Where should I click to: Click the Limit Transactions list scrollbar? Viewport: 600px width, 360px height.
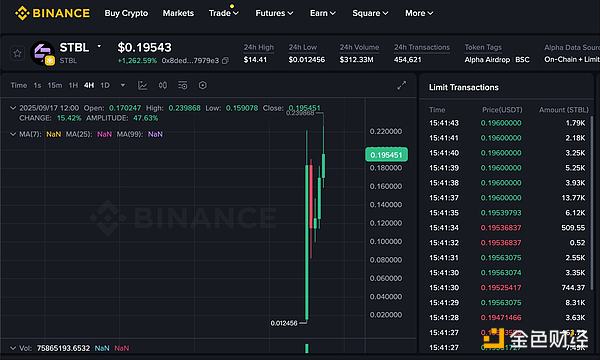(x=592, y=203)
